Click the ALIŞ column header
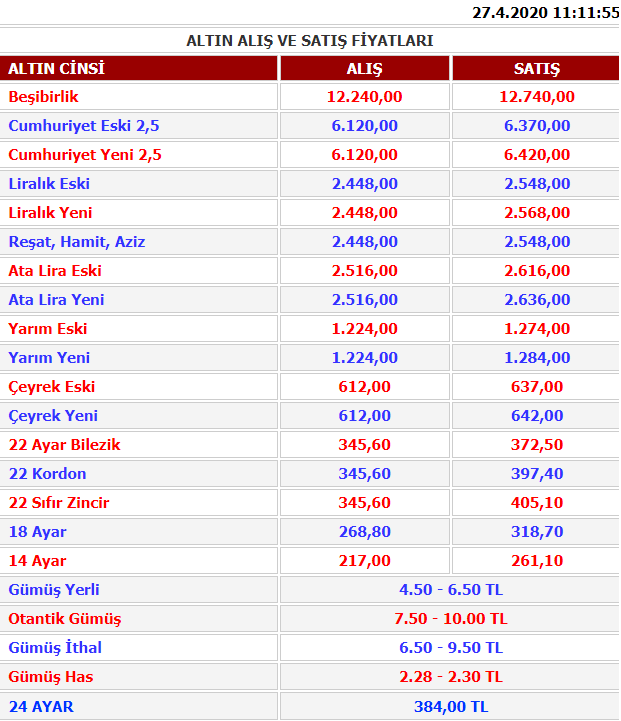The height and width of the screenshot is (721, 621). 365,69
